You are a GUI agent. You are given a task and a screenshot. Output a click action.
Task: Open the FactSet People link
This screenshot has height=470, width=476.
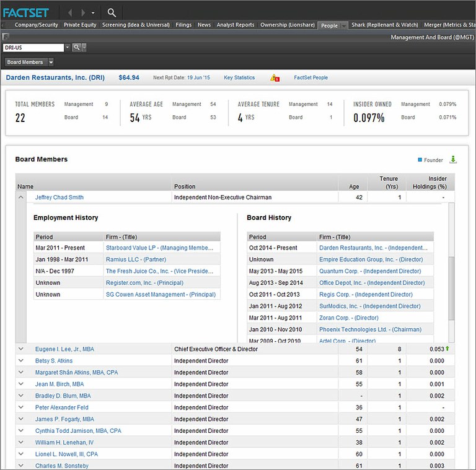point(311,77)
